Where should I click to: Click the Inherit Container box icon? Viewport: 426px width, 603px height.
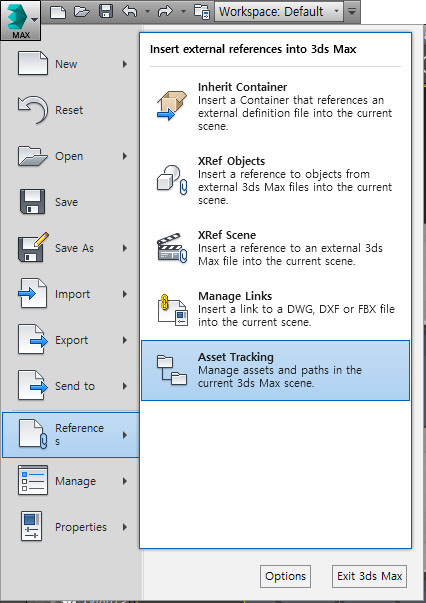point(172,106)
